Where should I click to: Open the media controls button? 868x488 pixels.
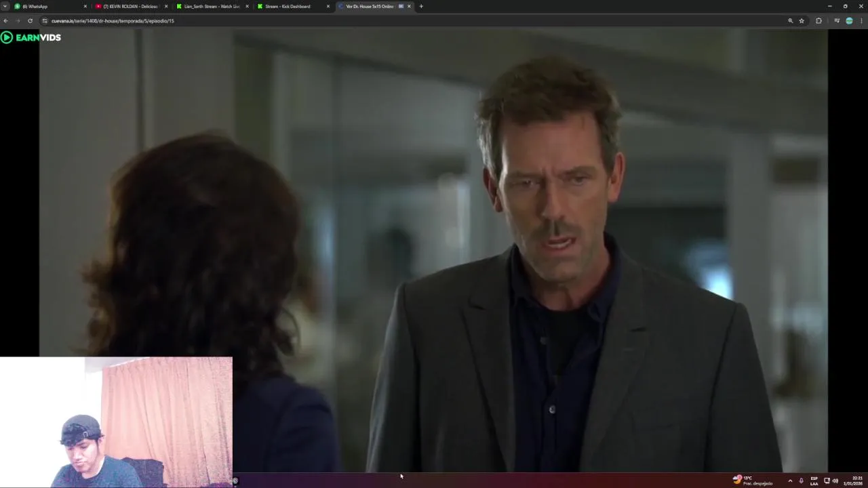pos(837,21)
